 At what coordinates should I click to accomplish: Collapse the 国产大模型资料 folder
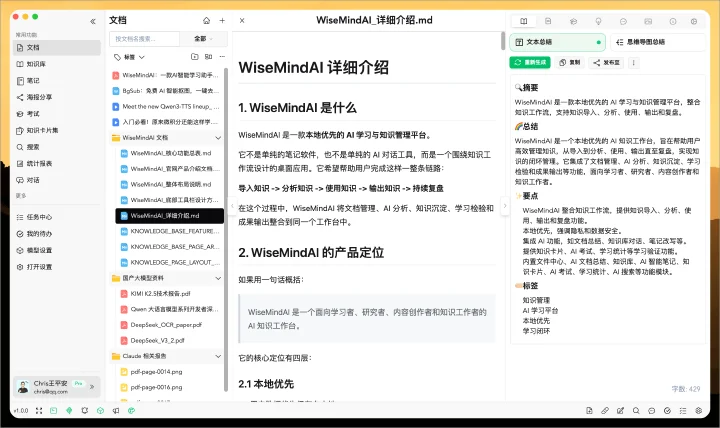pos(218,278)
